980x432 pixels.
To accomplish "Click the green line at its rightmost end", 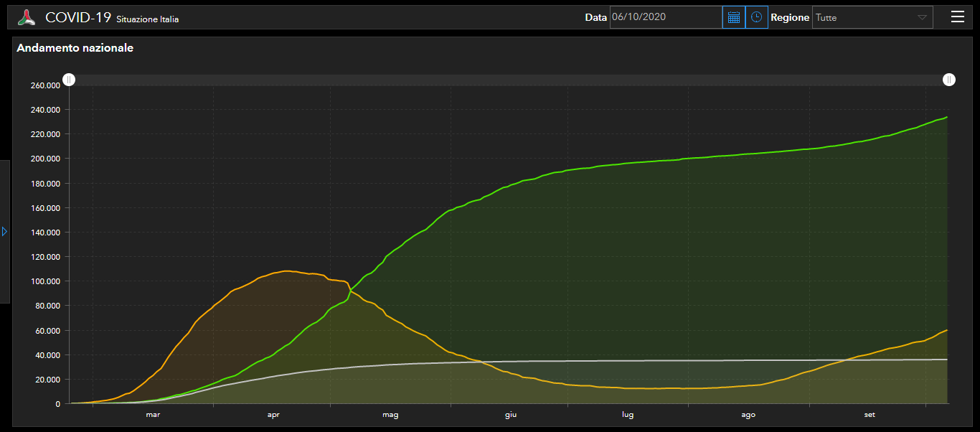I will point(947,117).
